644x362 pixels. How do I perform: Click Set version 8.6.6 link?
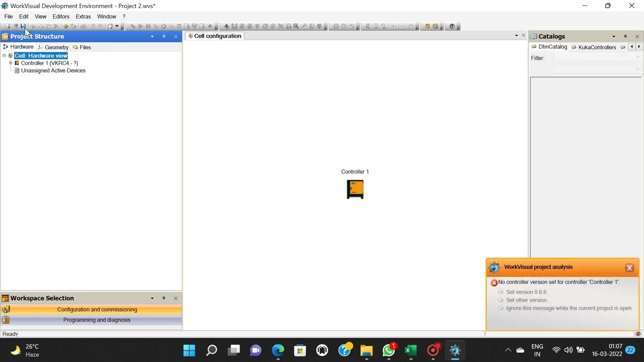527,292
